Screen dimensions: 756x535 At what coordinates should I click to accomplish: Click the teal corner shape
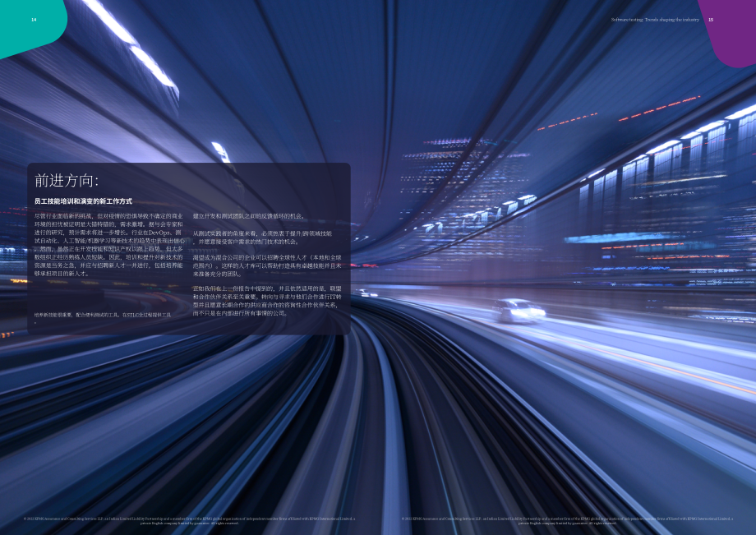click(x=30, y=25)
